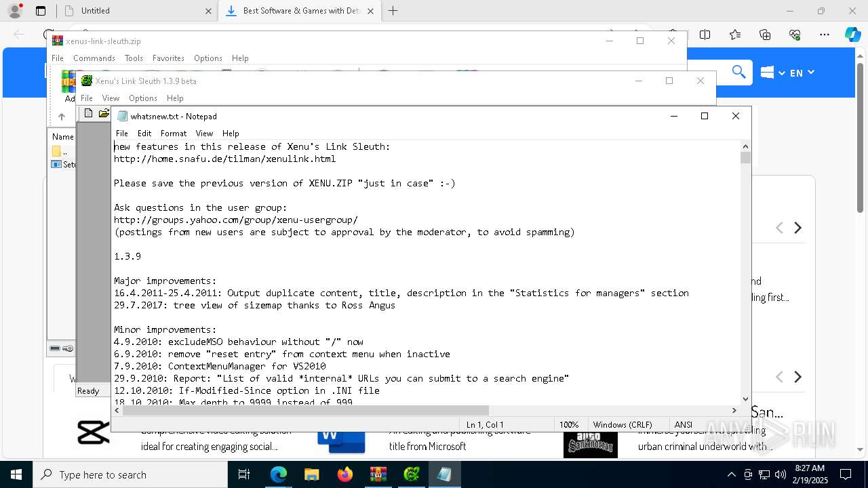The image size is (868, 488).
Task: Click the WinRAR title bar icon
Action: (x=58, y=41)
